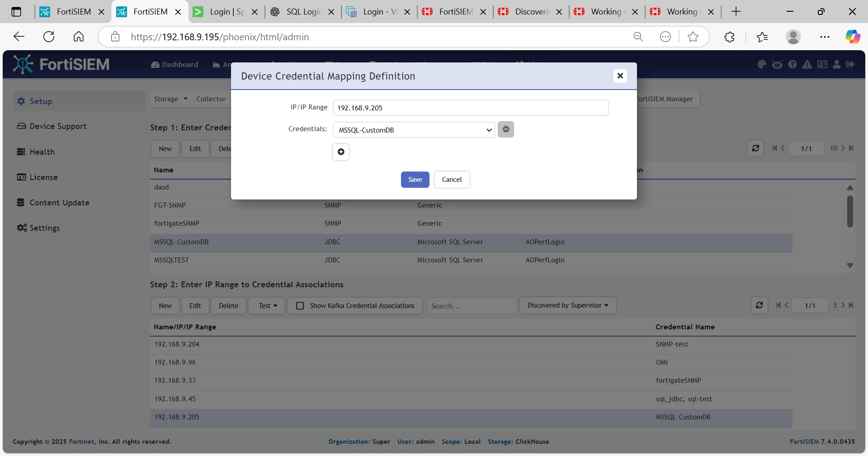Screen dimensions: 868x456
Task: Select the MSSQL-CustomDB credential row
Action: coord(471,242)
